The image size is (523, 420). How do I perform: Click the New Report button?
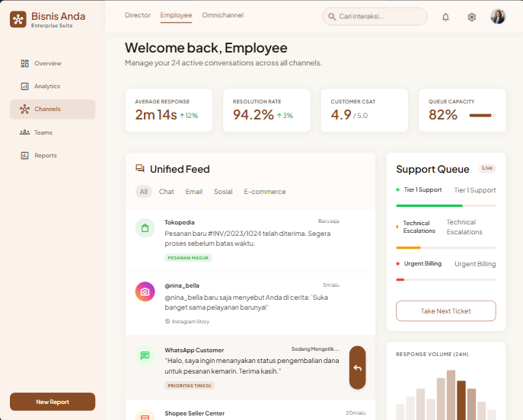tap(53, 402)
